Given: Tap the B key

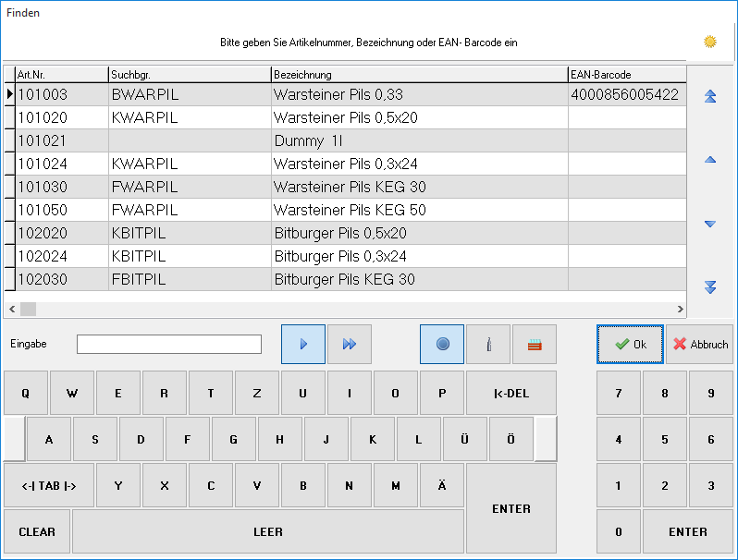Looking at the screenshot, I should [x=303, y=486].
